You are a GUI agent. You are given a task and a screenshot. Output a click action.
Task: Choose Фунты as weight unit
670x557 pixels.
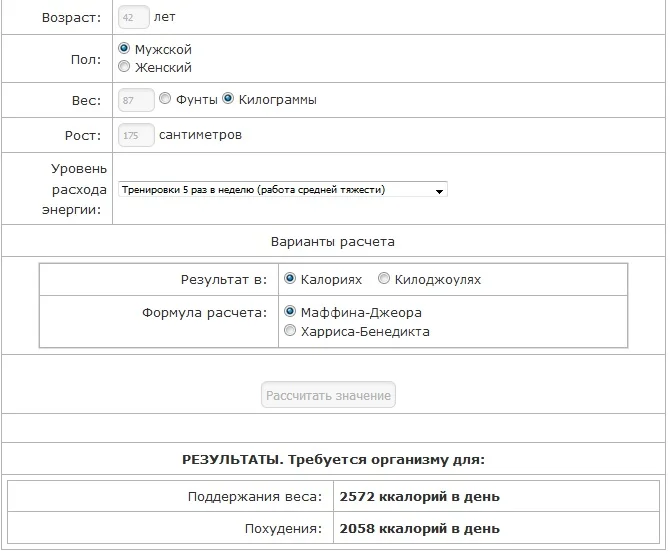pyautogui.click(x=165, y=99)
